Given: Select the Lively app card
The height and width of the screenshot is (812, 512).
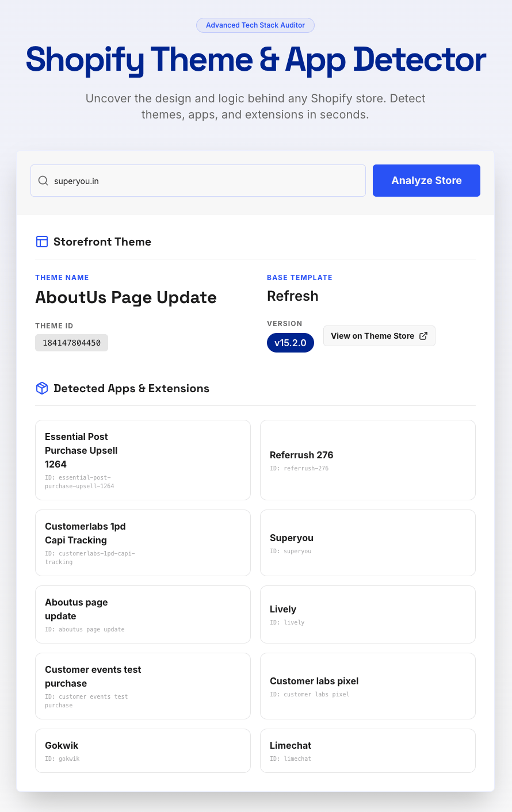Looking at the screenshot, I should click(x=368, y=614).
